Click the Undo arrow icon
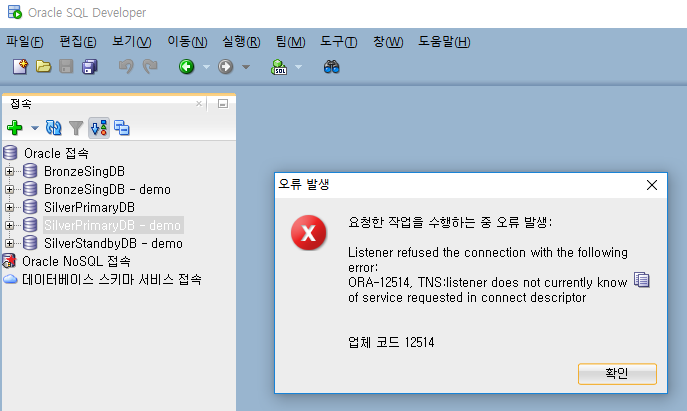687x411 pixels. pyautogui.click(x=126, y=67)
